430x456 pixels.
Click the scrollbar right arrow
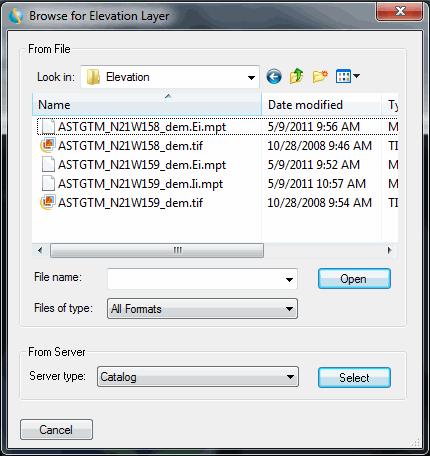tap(389, 250)
